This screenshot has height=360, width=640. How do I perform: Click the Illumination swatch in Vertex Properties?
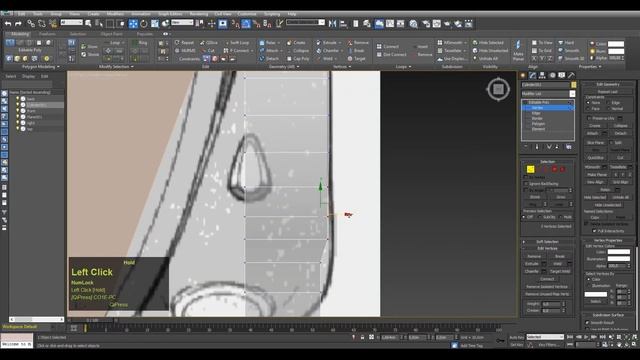coord(618,259)
